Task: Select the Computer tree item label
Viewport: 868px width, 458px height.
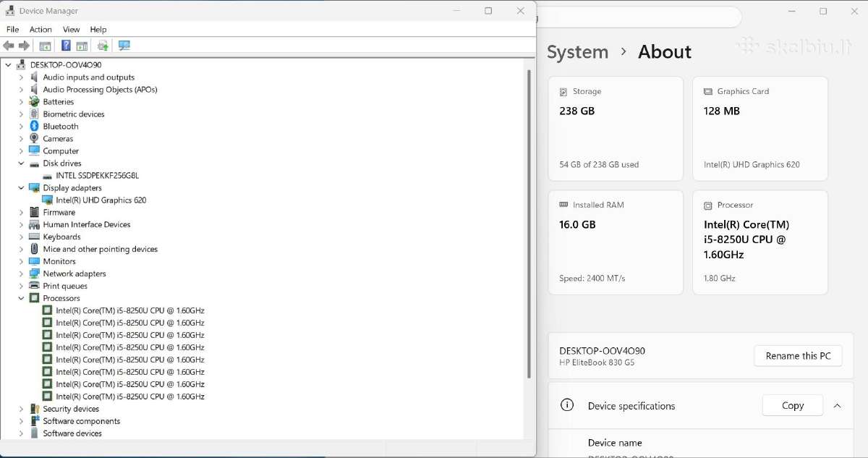Action: (x=61, y=150)
